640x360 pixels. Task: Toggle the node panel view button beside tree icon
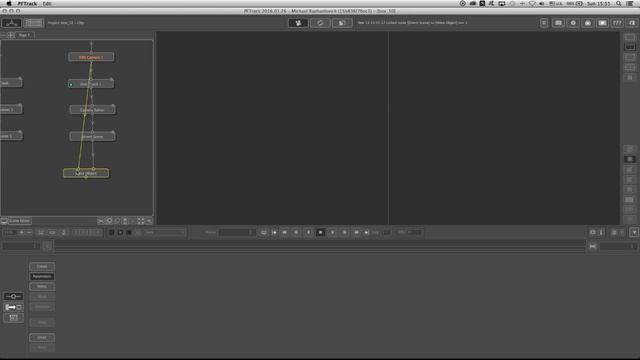(33, 23)
